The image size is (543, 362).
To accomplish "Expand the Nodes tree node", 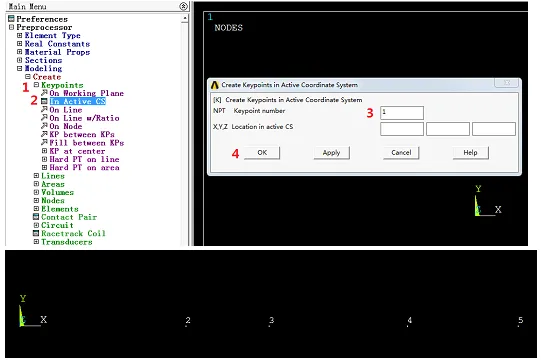I will pos(36,201).
